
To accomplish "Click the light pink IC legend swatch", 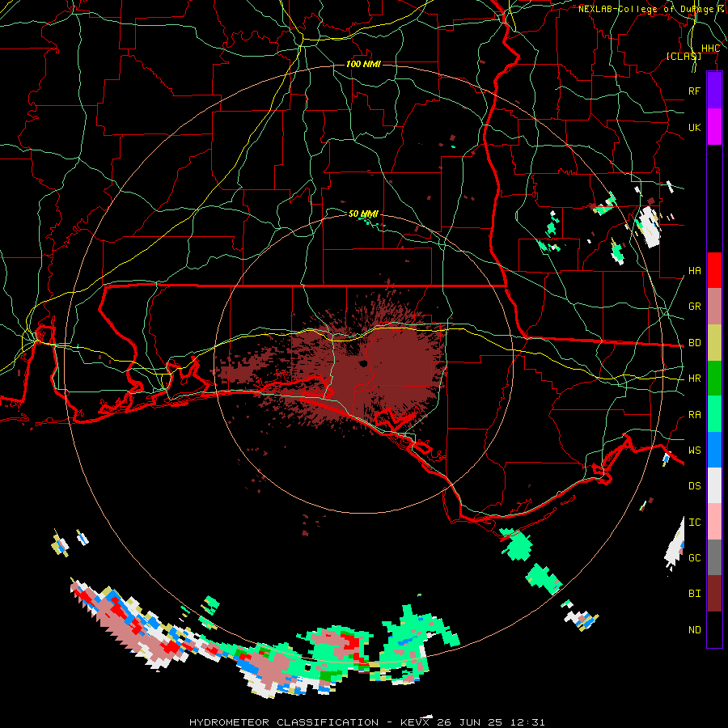I will coord(714,522).
